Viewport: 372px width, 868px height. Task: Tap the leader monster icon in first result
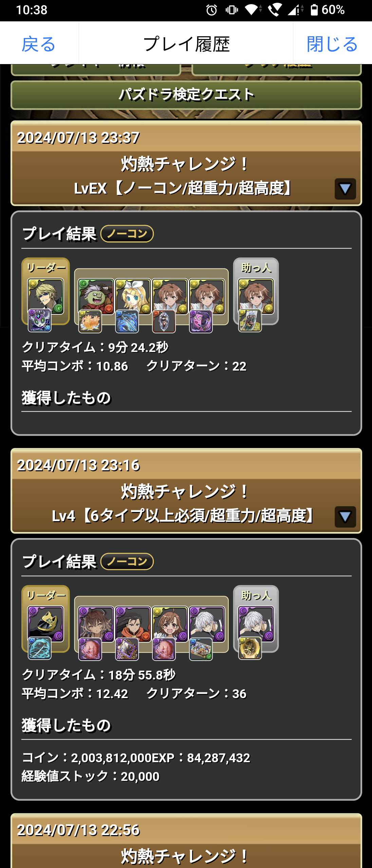45,297
